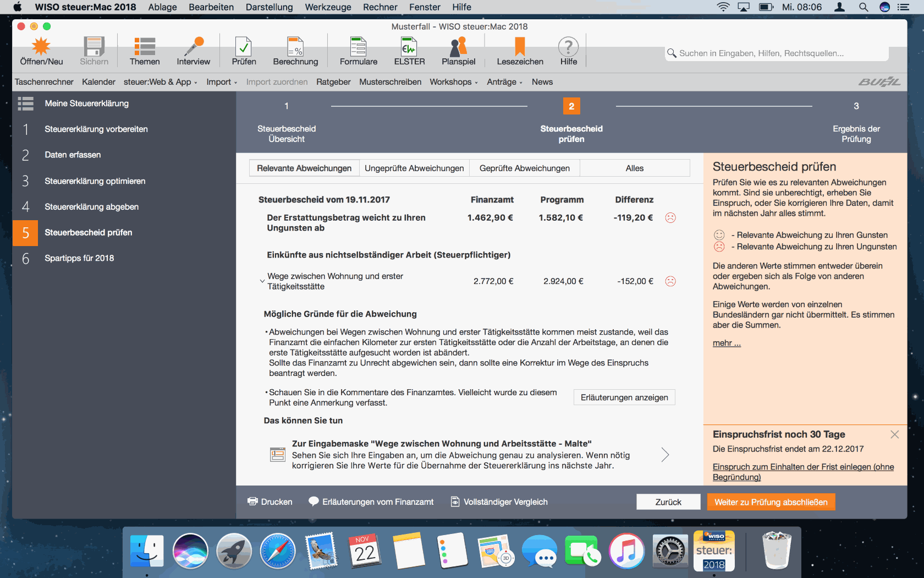Open System Preferences from the dock
Viewport: 924px width, 578px height.
coord(670,551)
